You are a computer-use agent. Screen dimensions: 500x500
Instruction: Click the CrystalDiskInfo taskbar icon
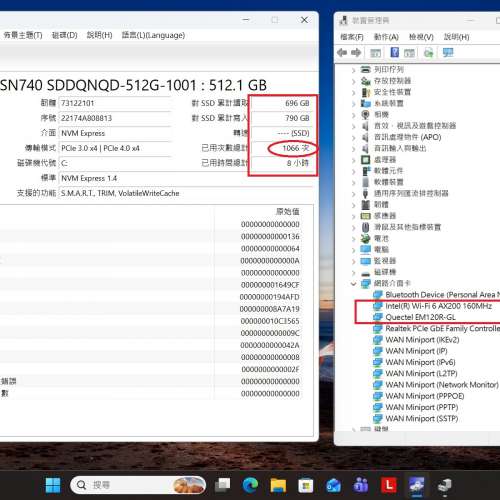(416, 485)
